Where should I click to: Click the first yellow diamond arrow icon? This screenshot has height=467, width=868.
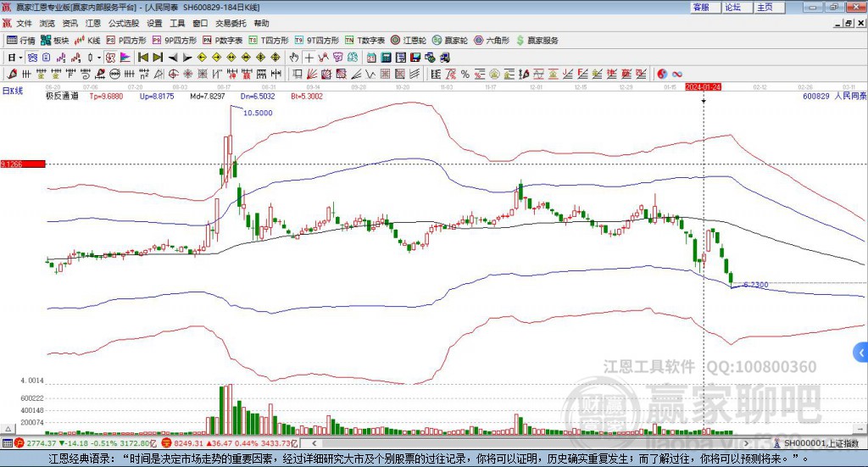[202, 58]
